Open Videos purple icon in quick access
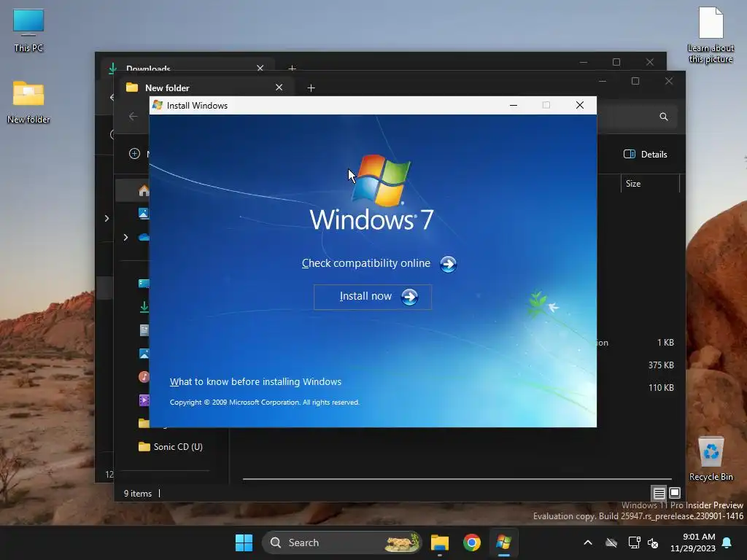The width and height of the screenshot is (747, 560). click(x=144, y=400)
